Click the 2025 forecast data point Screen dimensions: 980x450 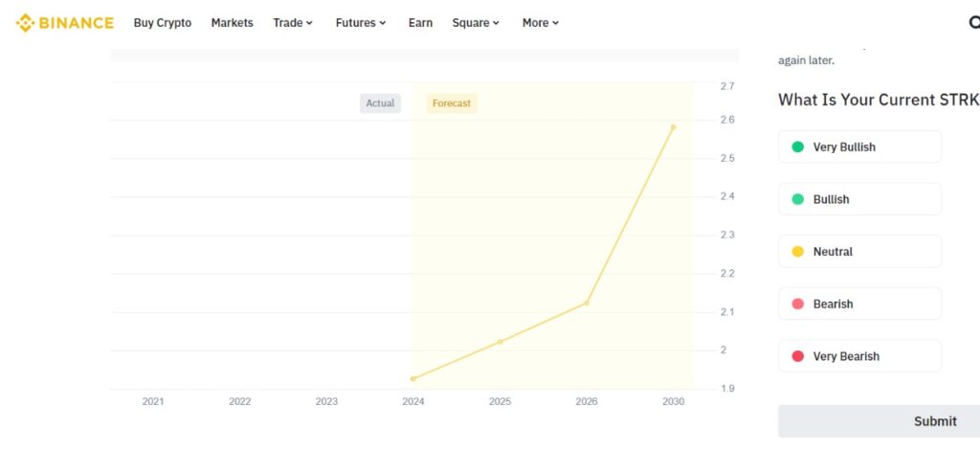pyautogui.click(x=500, y=341)
